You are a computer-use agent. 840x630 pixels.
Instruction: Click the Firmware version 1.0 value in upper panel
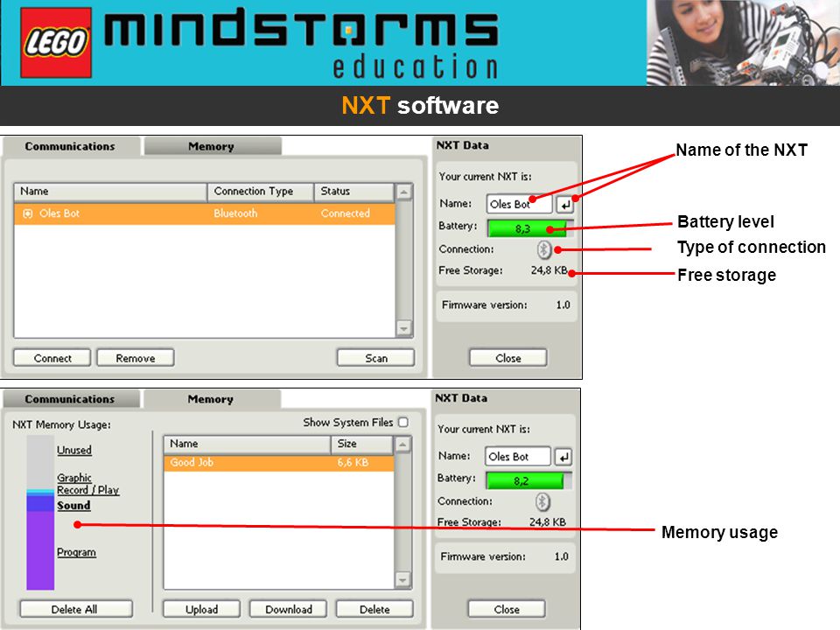563,304
